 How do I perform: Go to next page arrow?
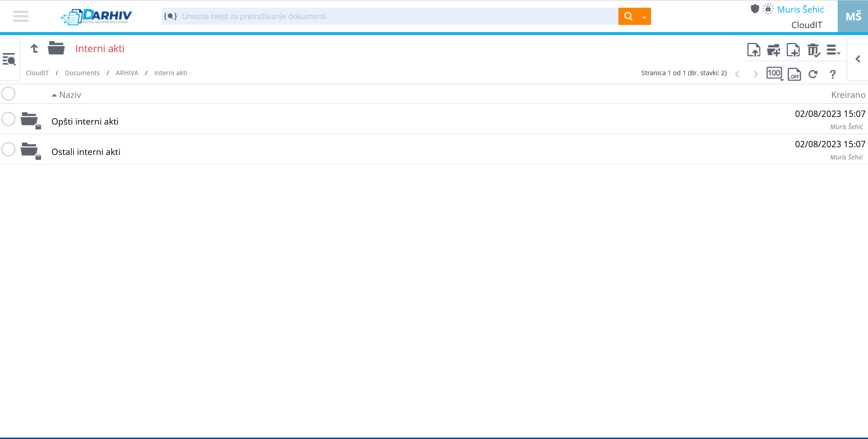(756, 74)
